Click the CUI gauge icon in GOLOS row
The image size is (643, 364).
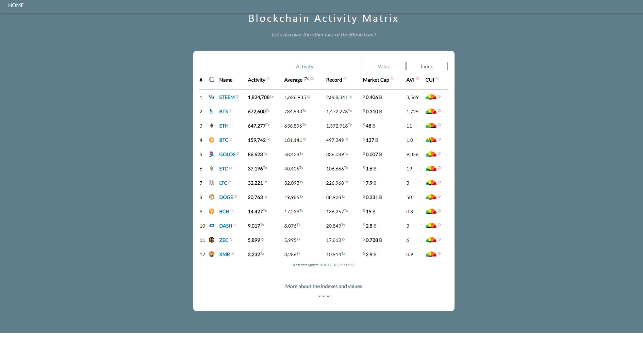(431, 154)
